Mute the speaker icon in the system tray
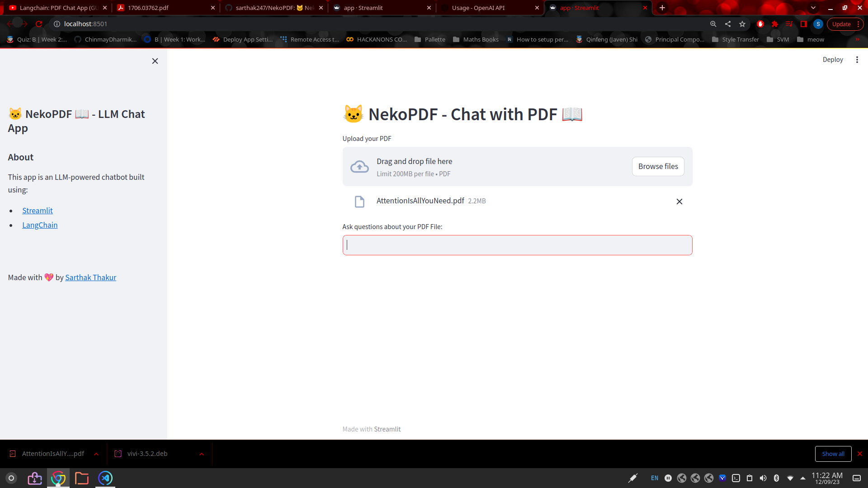This screenshot has height=488, width=868. [764, 478]
